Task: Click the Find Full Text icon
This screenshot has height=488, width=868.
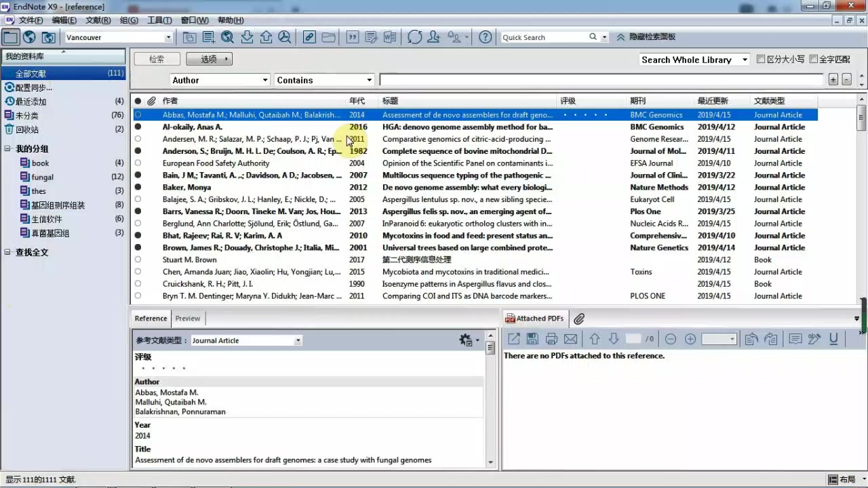Action: pyautogui.click(x=285, y=37)
